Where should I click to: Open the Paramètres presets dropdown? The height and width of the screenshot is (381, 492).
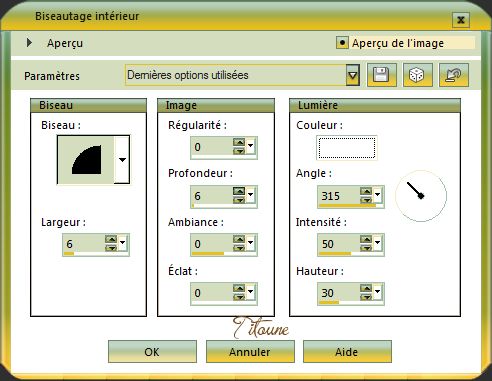[352, 75]
